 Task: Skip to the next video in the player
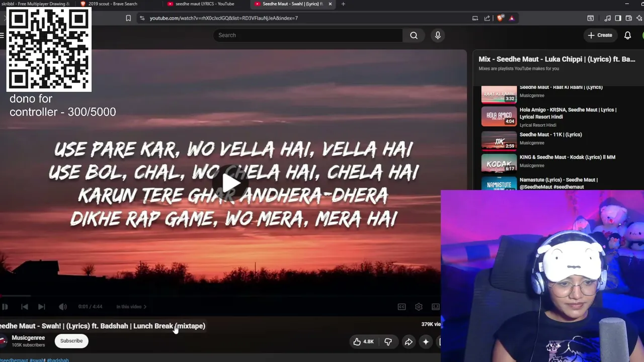(42, 307)
